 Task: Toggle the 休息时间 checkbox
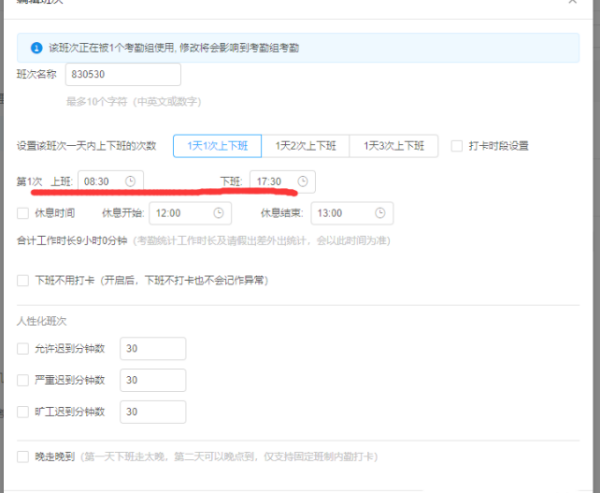23,213
